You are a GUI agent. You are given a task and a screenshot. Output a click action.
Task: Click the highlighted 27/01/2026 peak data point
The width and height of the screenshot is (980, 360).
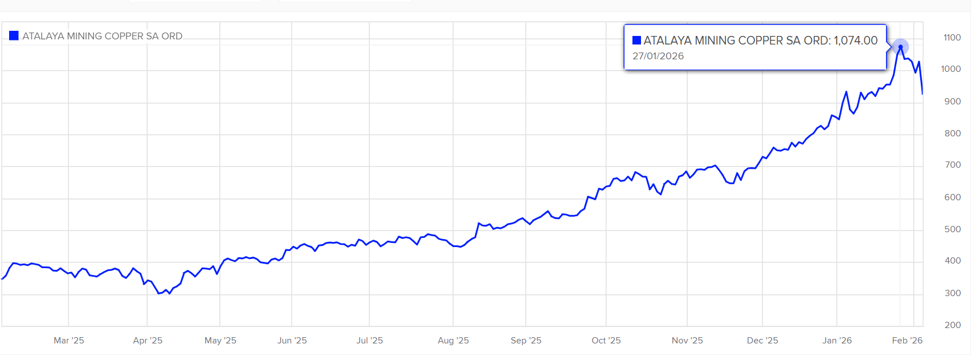900,47
